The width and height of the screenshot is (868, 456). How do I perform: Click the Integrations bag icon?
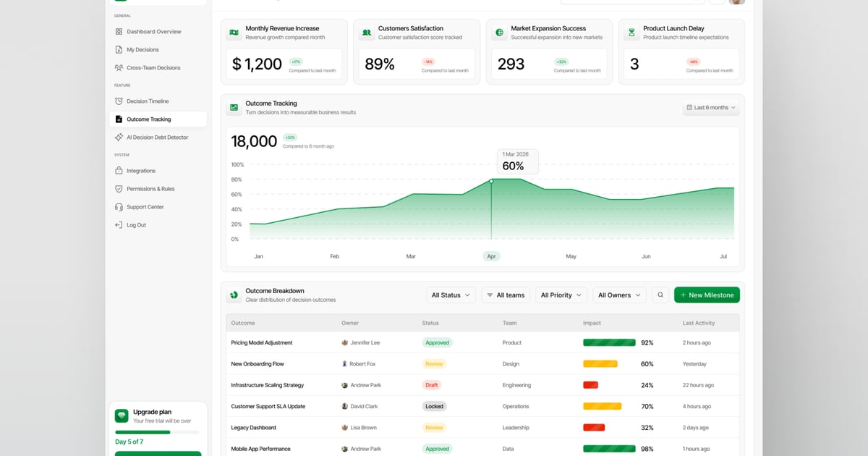pyautogui.click(x=119, y=171)
